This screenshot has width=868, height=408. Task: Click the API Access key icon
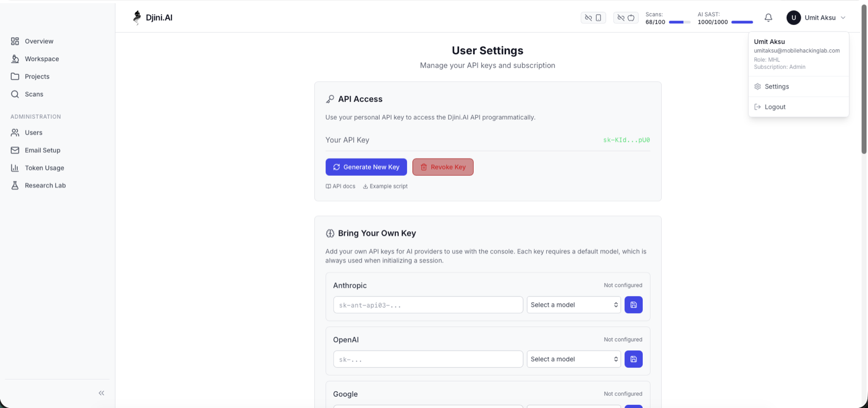[x=330, y=99]
